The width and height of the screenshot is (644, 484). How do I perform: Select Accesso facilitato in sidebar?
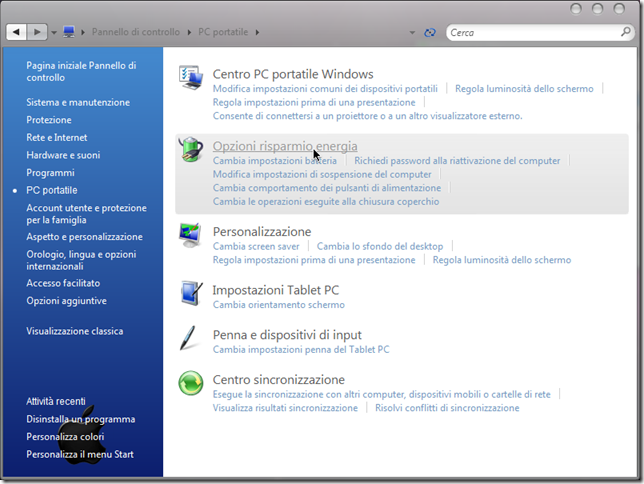(x=63, y=283)
